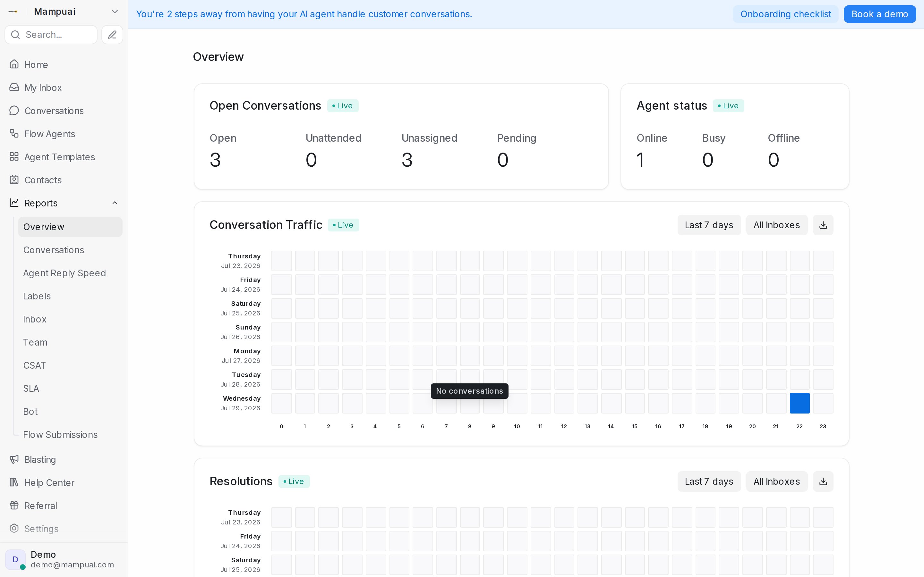Click the compose new conversation pencil icon
Screen dimensions: 924x577
112,35
